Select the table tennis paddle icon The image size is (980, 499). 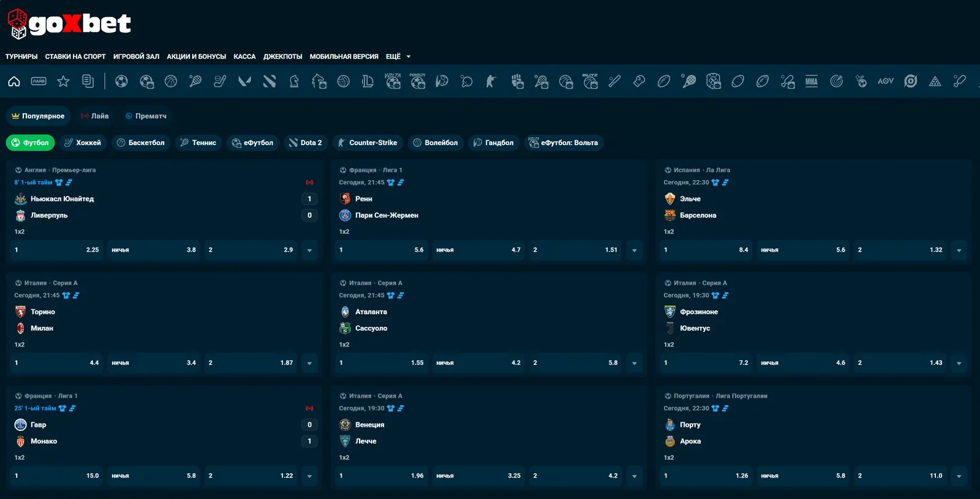(x=467, y=81)
